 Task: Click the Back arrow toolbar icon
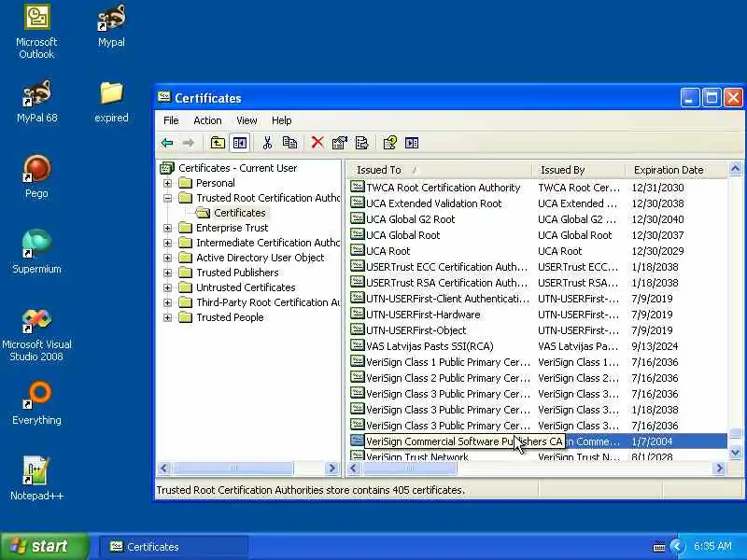[x=167, y=143]
